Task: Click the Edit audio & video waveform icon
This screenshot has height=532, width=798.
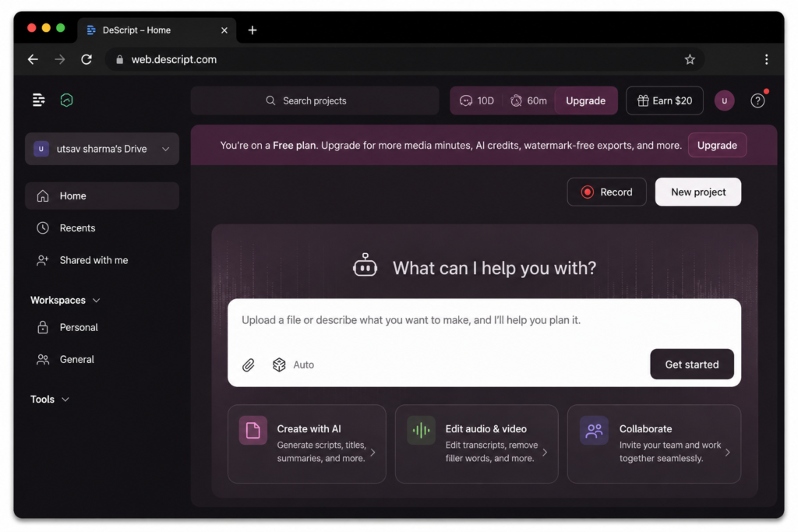Action: click(x=421, y=430)
